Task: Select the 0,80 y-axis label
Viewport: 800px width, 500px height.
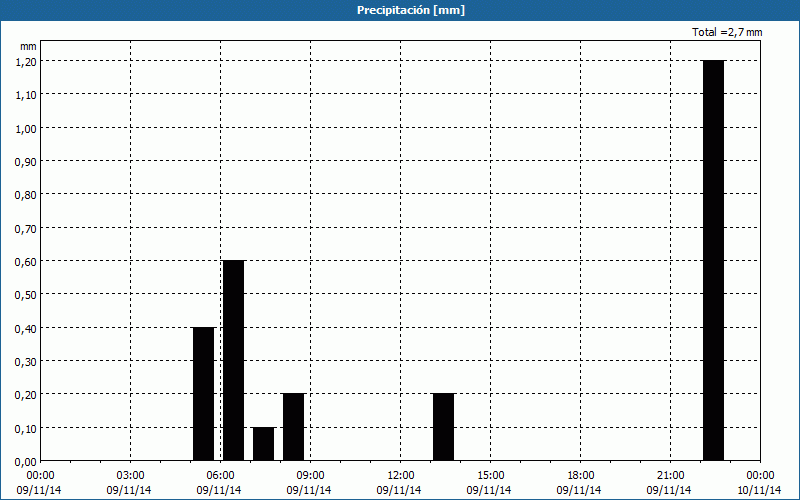Action: (26, 195)
